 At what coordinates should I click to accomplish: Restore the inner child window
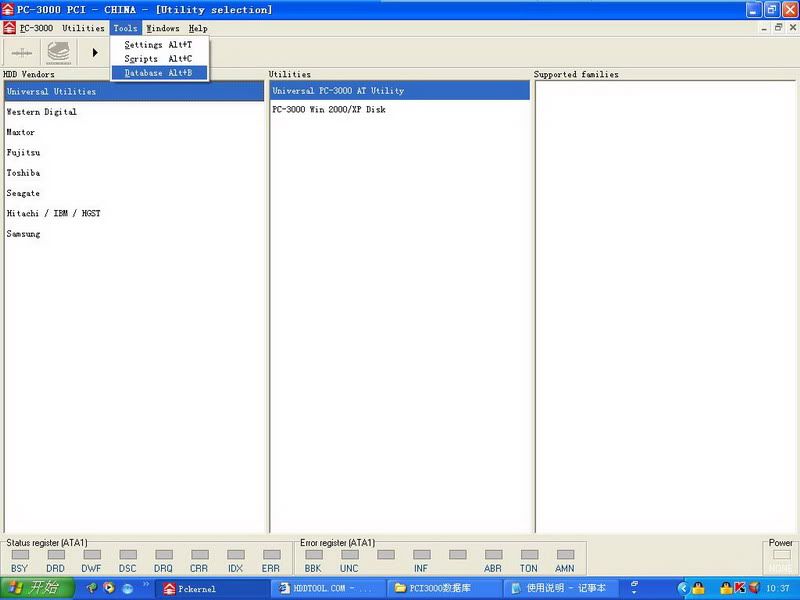[x=778, y=28]
